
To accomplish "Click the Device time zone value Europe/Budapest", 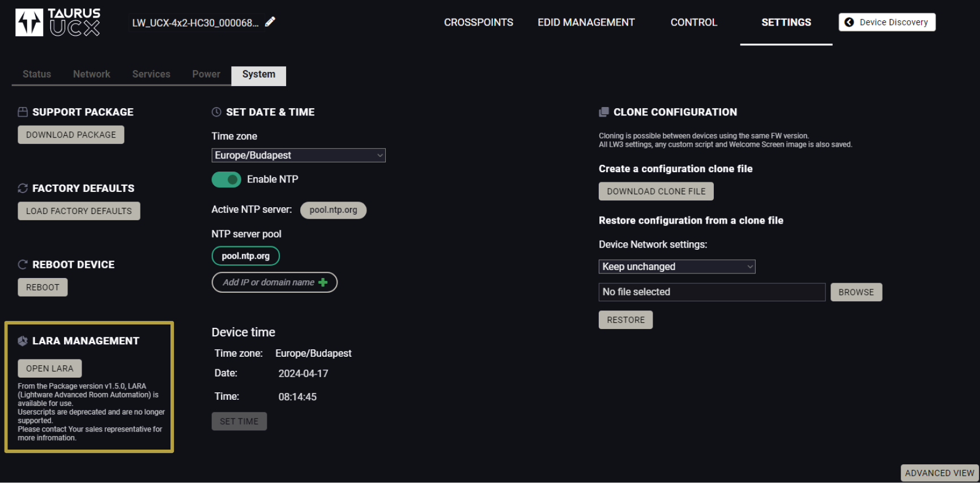I will click(313, 353).
